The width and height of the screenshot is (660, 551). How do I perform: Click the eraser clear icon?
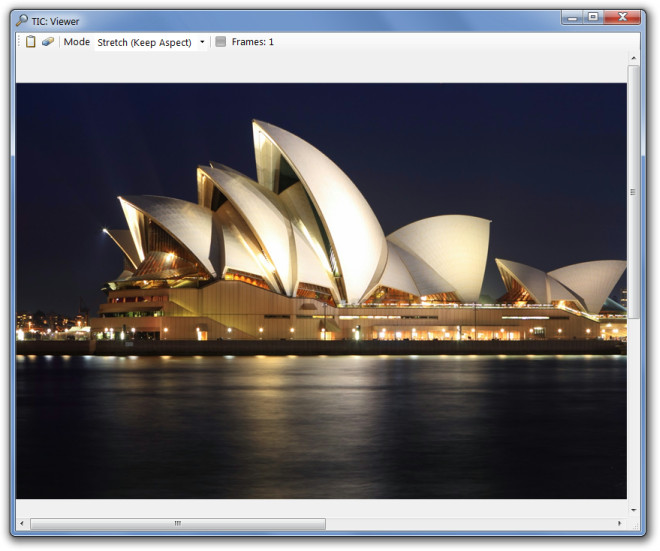tap(48, 42)
